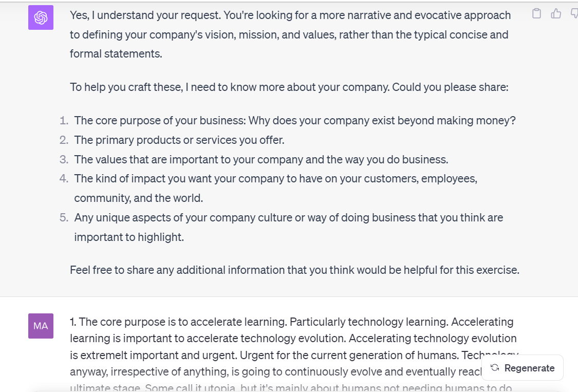Click the user message about accelerating learning
The image size is (578, 392).
(291, 338)
